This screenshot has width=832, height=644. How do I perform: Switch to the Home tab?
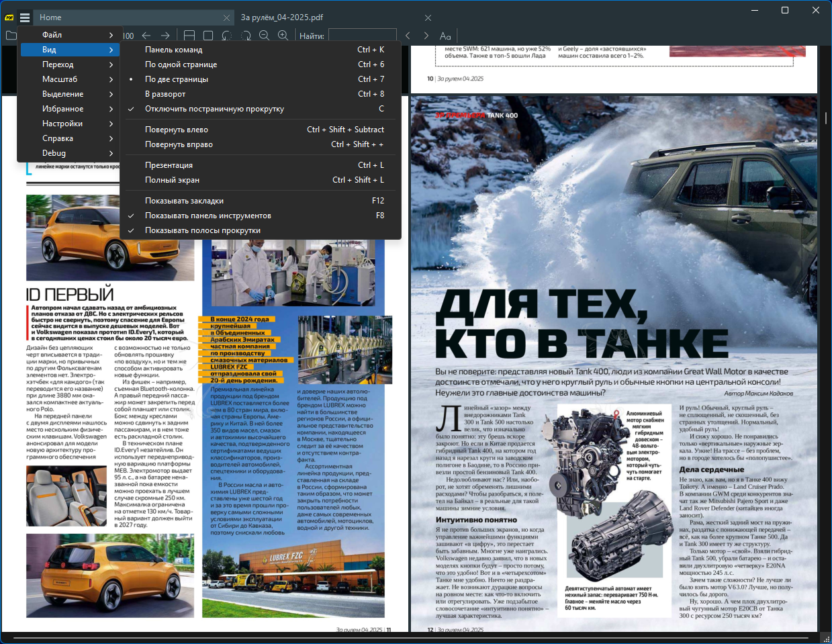pos(50,17)
